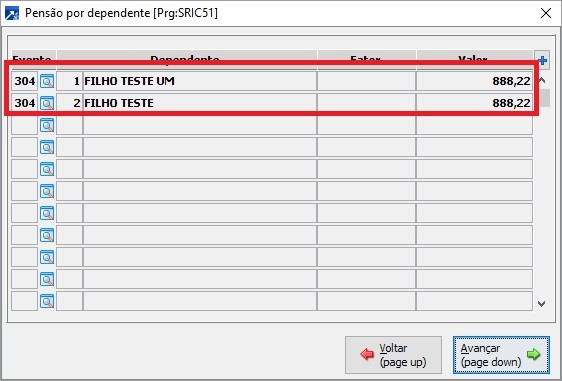Screen dimensions: 562x381
Task: Click the grid scrollbar thumb
Action: (544, 98)
